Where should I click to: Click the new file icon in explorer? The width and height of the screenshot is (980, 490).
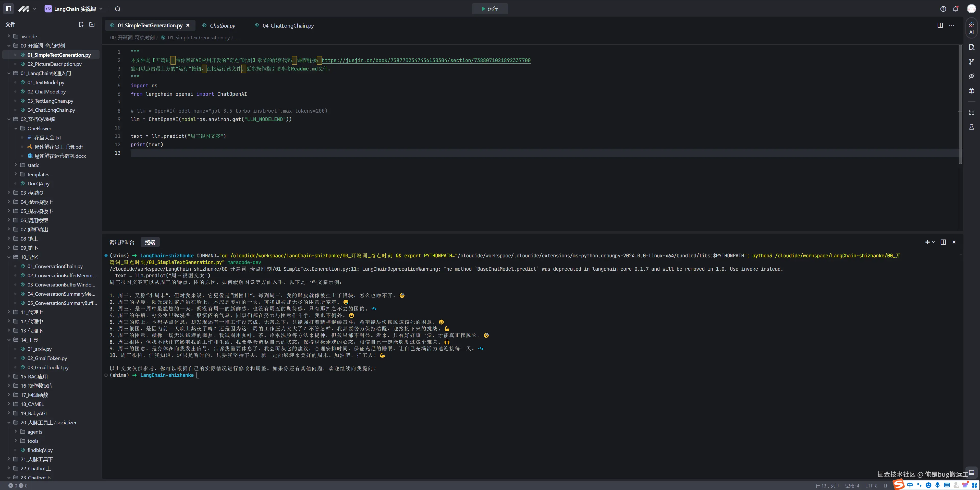(x=81, y=24)
